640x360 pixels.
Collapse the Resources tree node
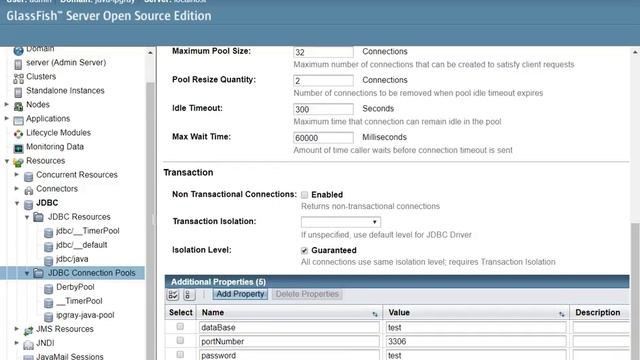coord(7,161)
